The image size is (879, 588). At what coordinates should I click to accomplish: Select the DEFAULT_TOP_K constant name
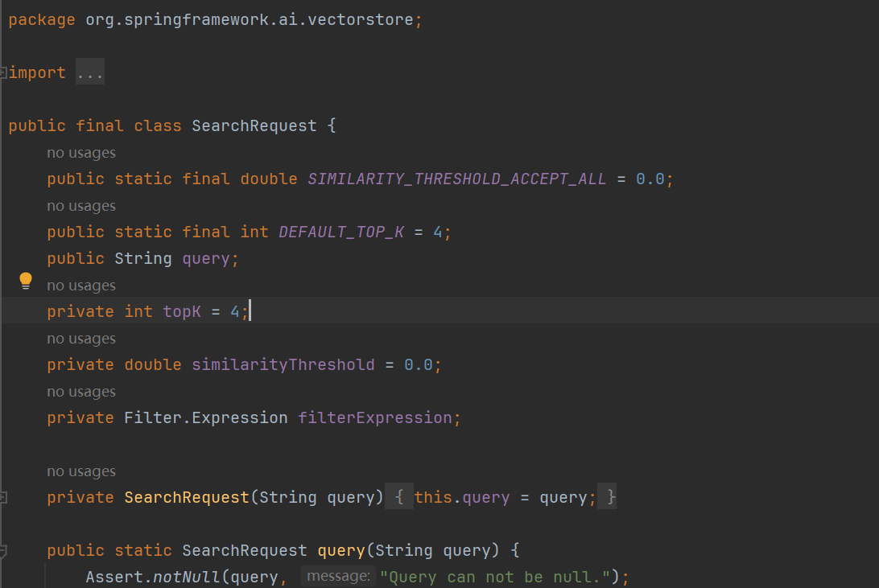340,232
